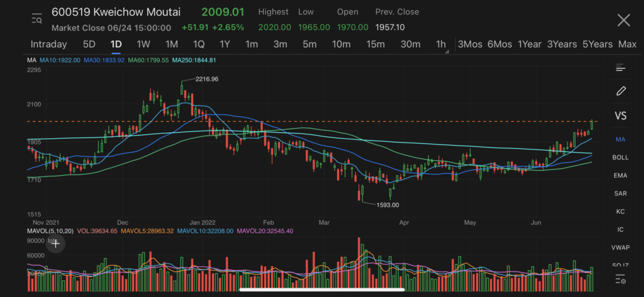
Task: Set chart range to 6Mos
Action: 499,45
